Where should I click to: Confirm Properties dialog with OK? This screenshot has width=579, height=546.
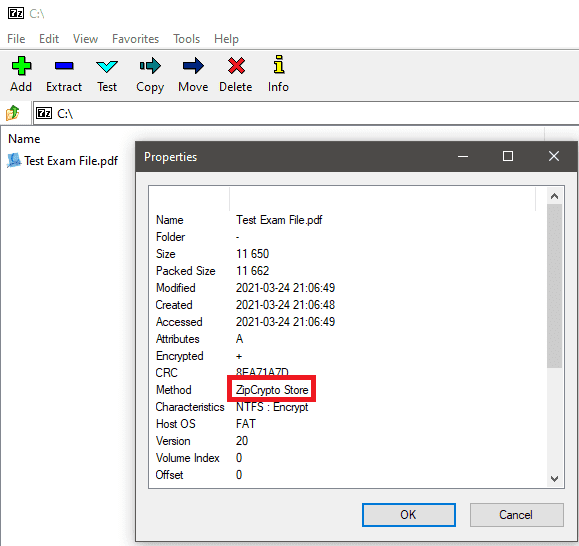point(408,515)
